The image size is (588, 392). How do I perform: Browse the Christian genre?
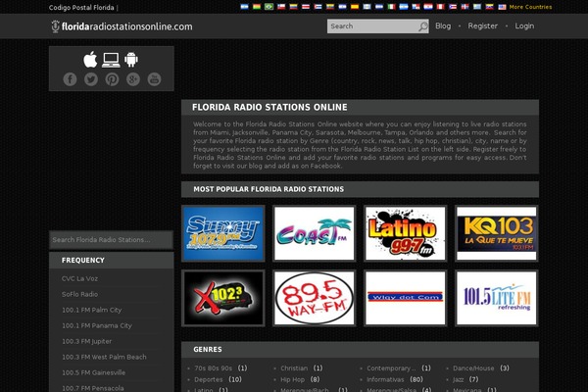(x=294, y=368)
